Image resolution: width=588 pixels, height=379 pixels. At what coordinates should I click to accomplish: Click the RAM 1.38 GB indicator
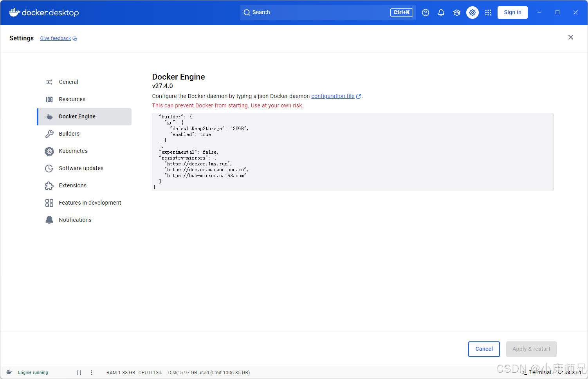point(121,373)
